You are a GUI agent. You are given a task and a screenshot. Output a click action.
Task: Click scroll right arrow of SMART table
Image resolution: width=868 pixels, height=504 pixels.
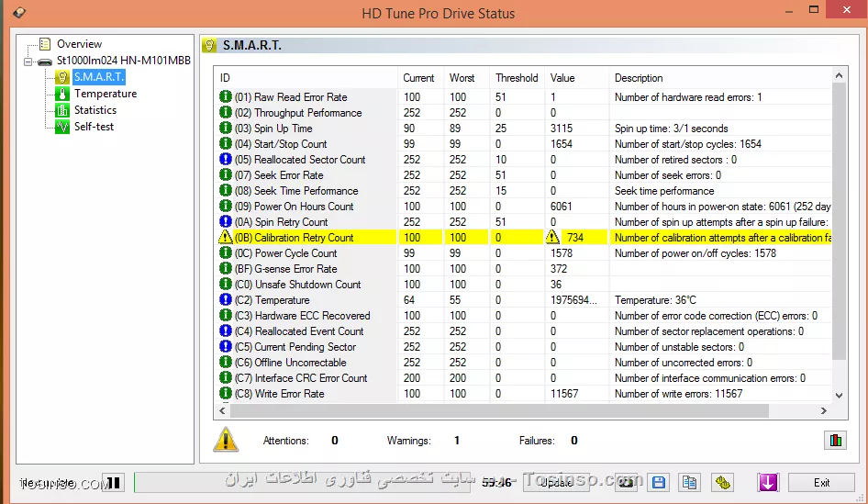click(x=824, y=411)
